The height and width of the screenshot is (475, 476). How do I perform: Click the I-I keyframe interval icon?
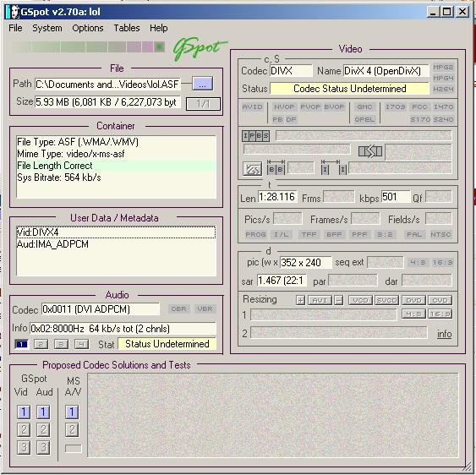pos(334,167)
